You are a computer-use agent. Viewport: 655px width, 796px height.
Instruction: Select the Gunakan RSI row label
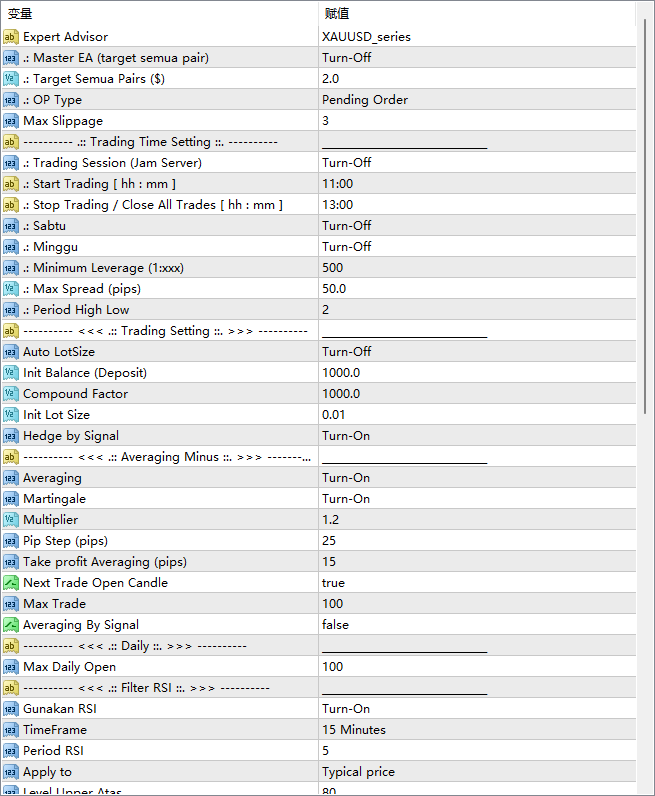[x=60, y=709]
